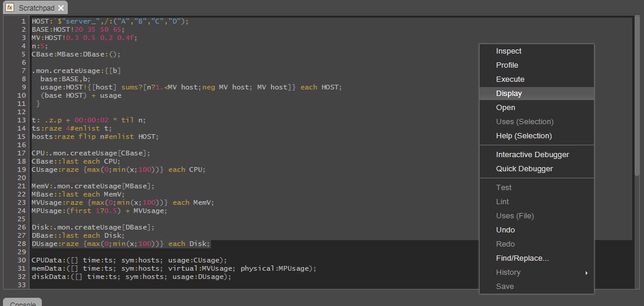
Task: Click the 'CPUData:([] time:ts;' line
Action: (130, 260)
